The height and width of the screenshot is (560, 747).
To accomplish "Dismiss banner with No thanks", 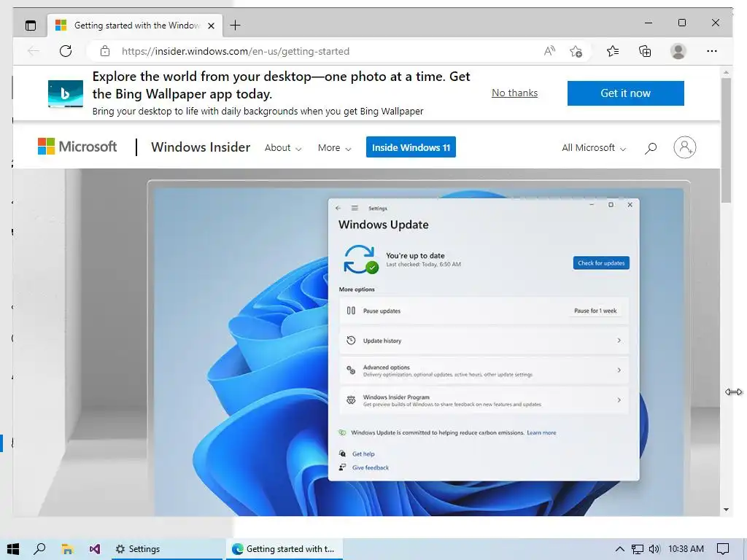I will point(514,93).
